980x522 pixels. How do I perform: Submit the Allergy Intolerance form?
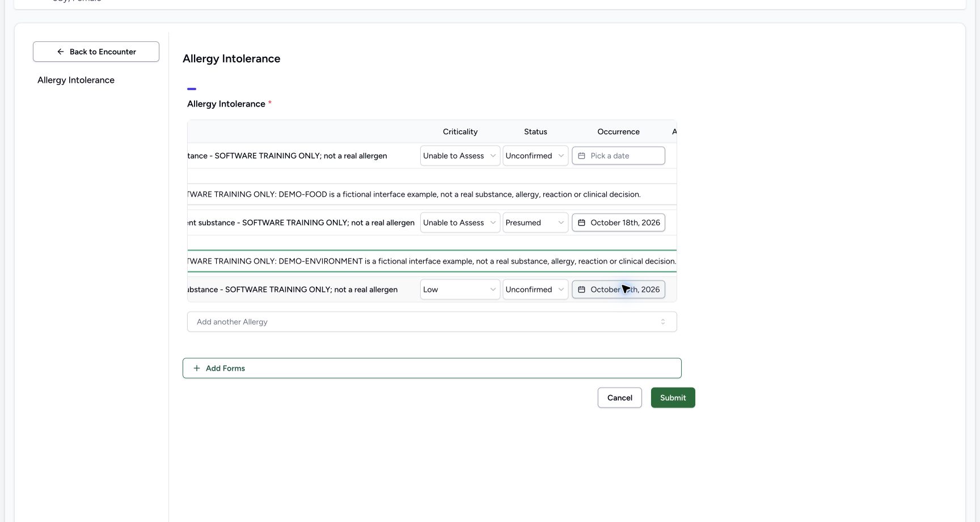[x=673, y=398]
